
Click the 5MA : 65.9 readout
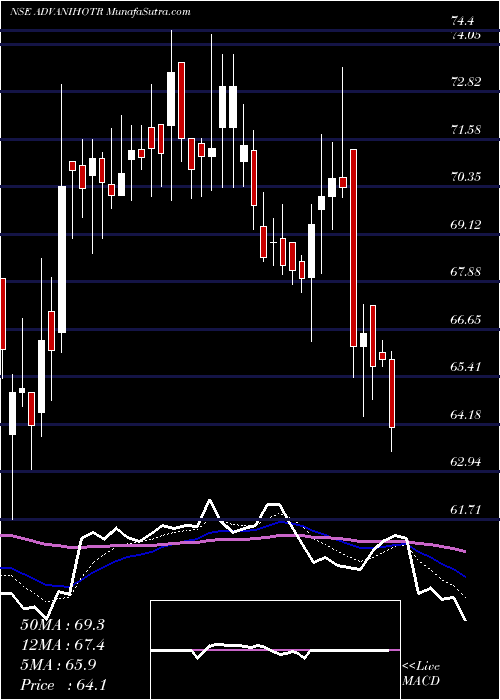(x=57, y=665)
